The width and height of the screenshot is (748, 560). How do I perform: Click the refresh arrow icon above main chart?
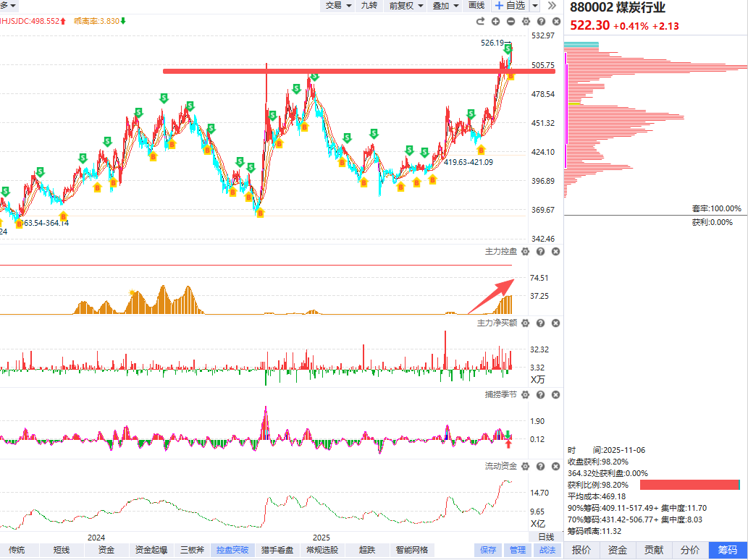point(481,22)
